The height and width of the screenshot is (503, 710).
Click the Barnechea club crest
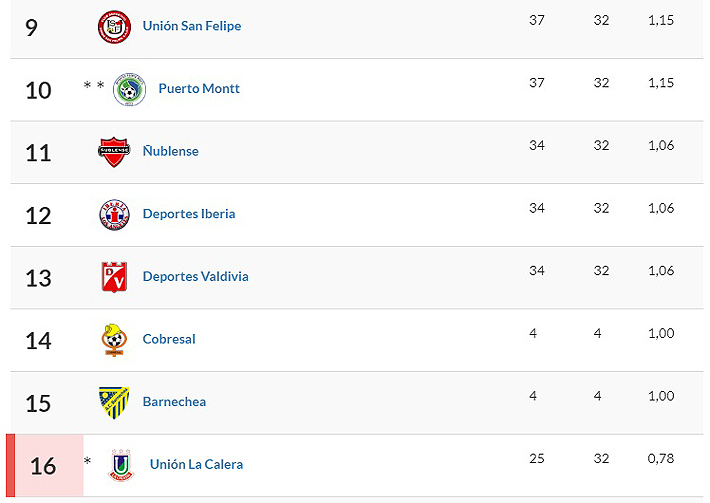coord(114,402)
